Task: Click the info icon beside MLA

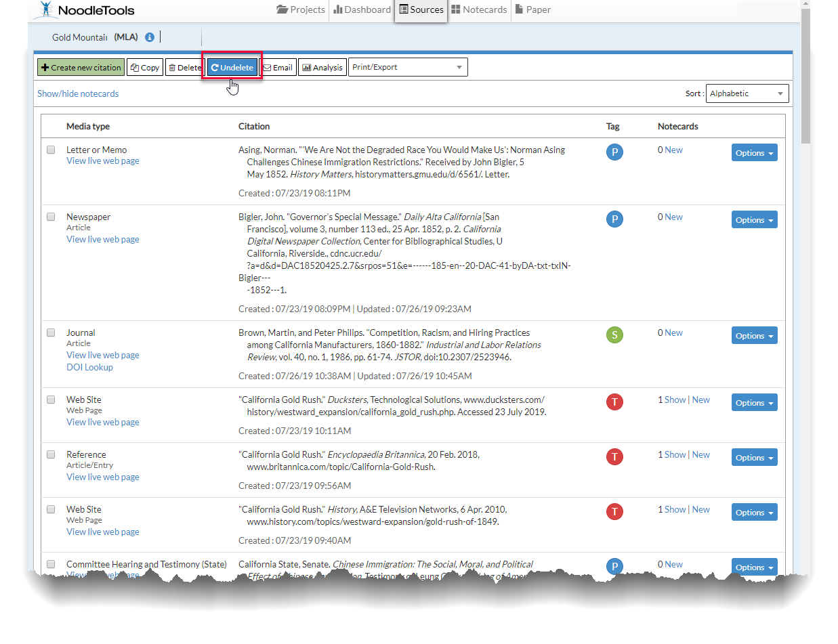Action: [148, 37]
